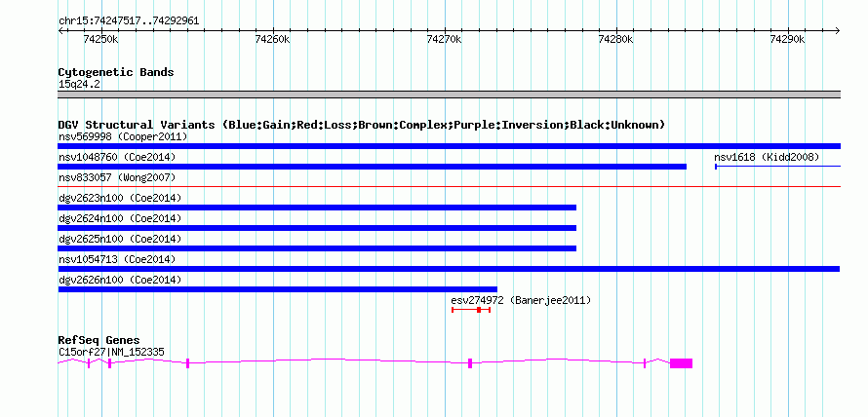Click the 74280k ruler position
Viewport: 868px width, 417px height.
click(616, 39)
